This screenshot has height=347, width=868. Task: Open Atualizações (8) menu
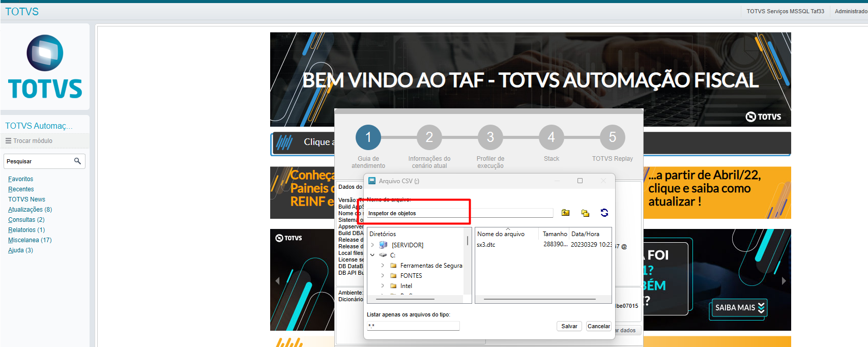[30, 210]
